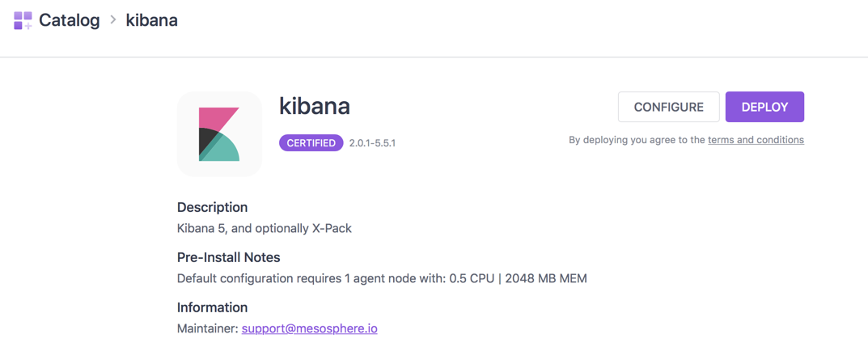The width and height of the screenshot is (868, 364).
Task: Click the 'By deploying you agree' text
Action: pyautogui.click(x=637, y=140)
